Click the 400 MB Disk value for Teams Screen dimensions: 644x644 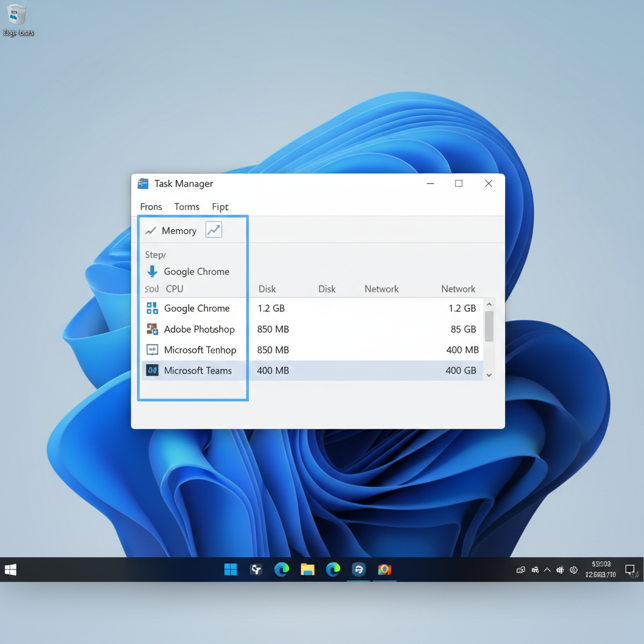point(273,370)
